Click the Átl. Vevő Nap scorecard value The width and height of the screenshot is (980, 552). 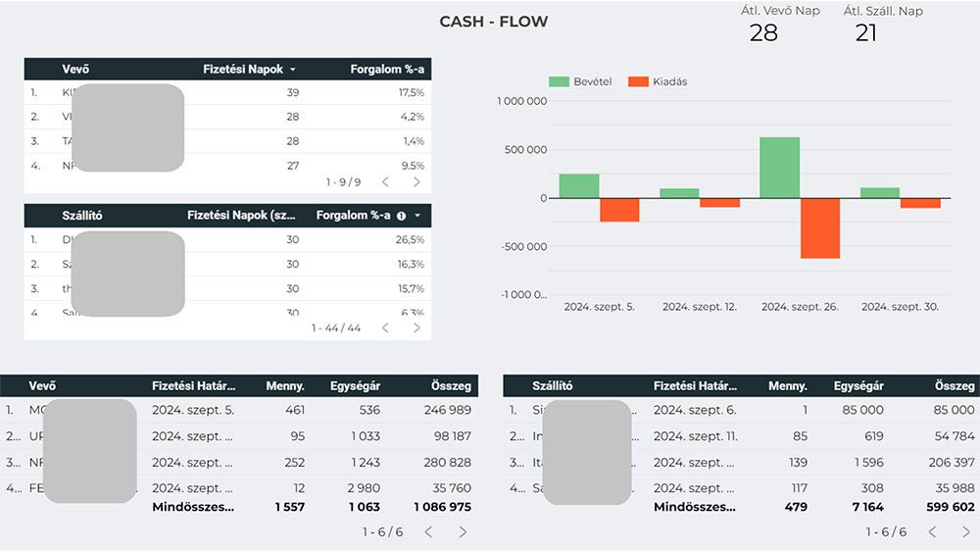763,33
